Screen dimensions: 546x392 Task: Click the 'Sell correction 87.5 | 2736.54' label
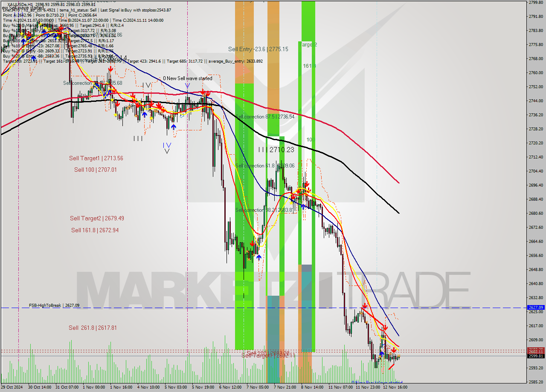(x=265, y=116)
